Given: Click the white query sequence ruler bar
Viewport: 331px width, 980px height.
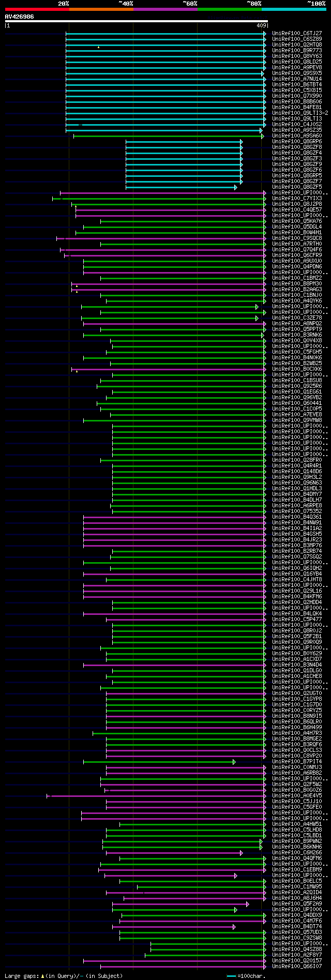Looking at the screenshot, I should (x=136, y=21).
